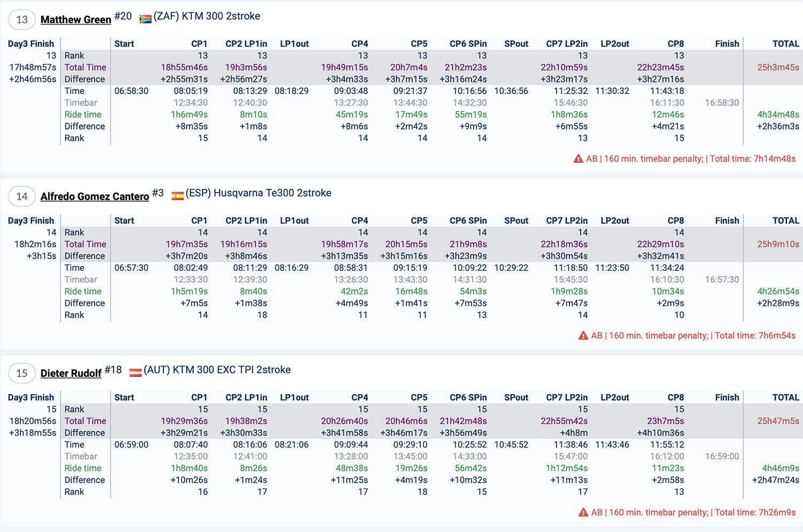Select Matthew Green's total time 25h3m45s

[x=778, y=67]
